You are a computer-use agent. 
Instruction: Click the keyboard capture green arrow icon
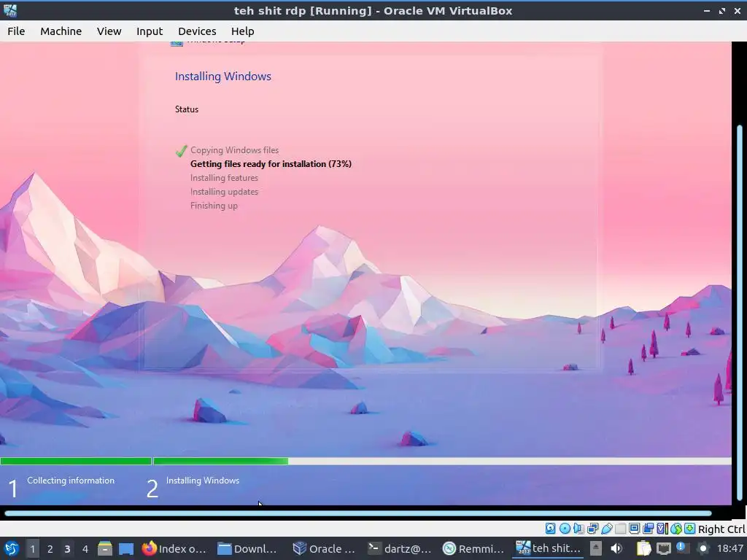[690, 529]
